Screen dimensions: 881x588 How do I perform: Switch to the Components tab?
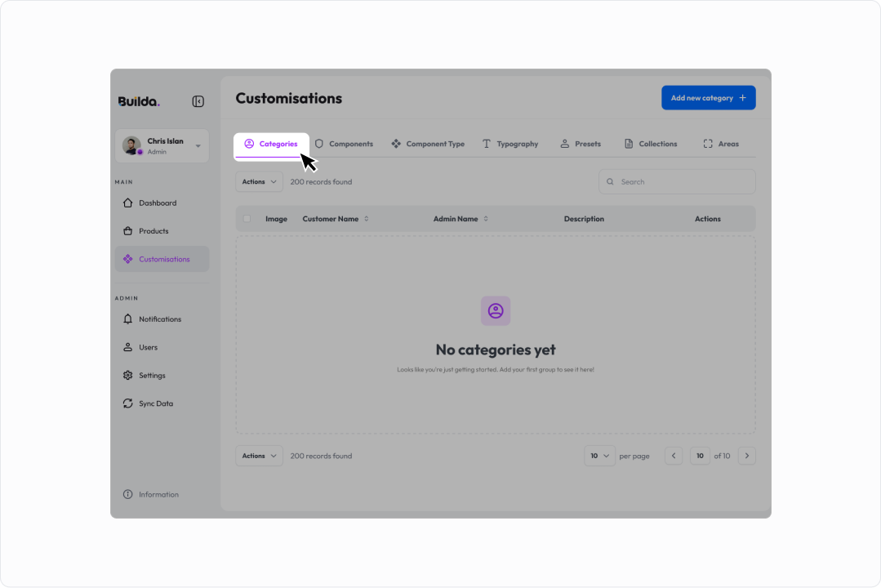[x=344, y=144]
